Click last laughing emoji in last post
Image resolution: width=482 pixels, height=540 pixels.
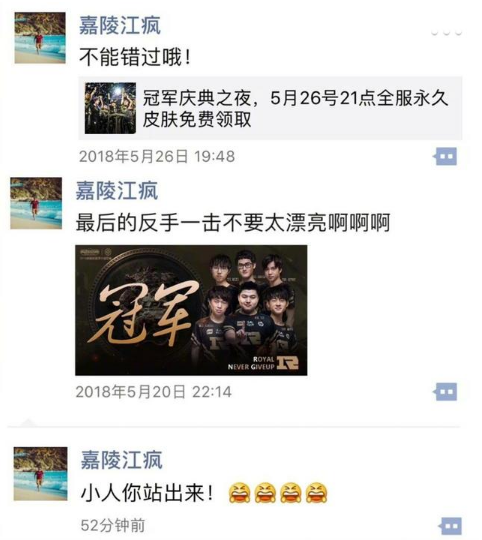317,493
